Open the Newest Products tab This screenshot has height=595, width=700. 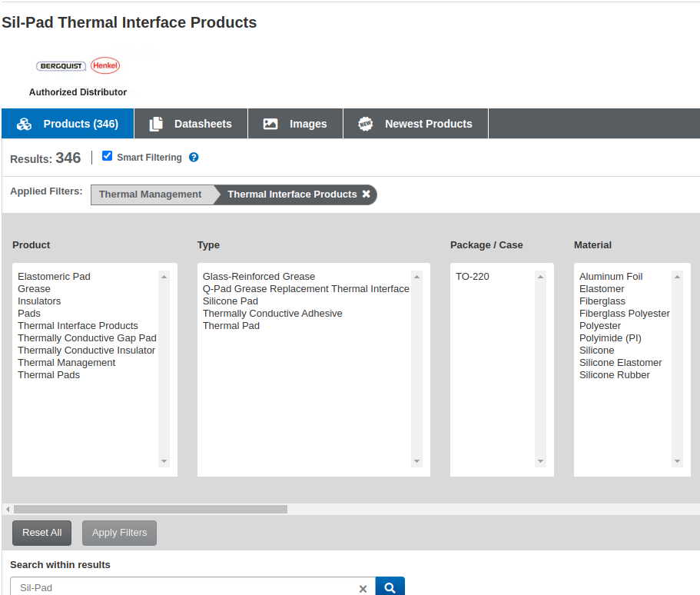pos(415,124)
